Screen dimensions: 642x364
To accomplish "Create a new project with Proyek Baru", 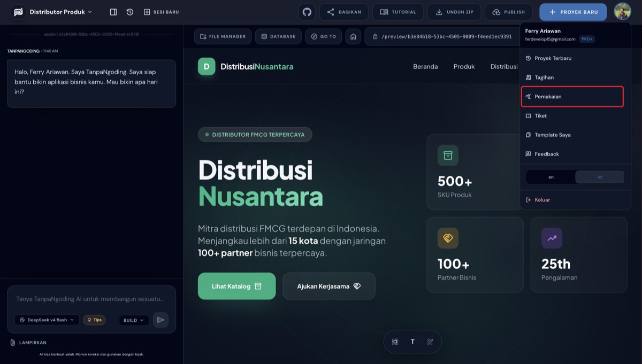I will click(573, 12).
